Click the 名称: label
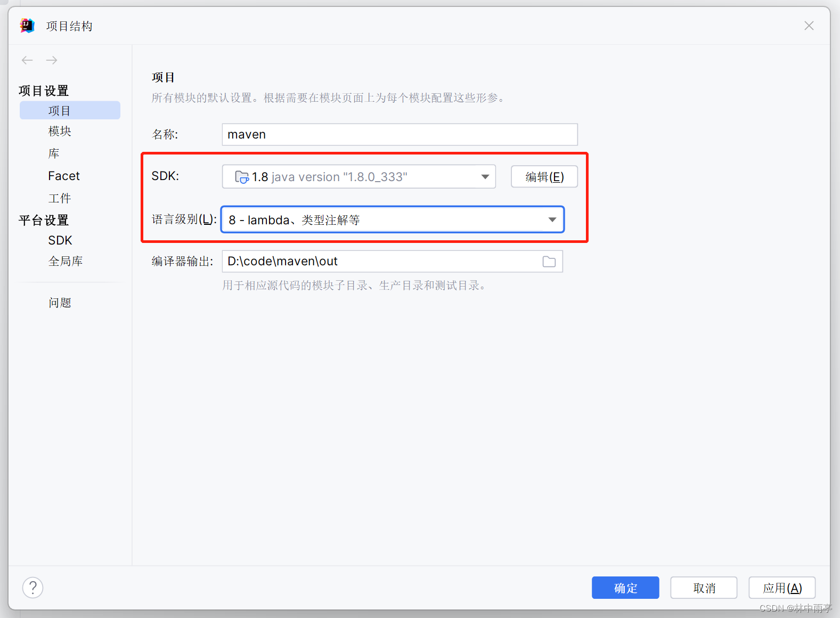 [x=165, y=134]
